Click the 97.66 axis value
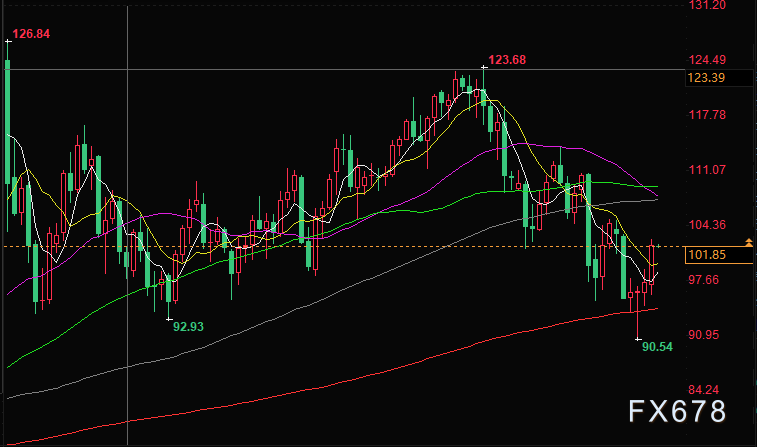The width and height of the screenshot is (757, 447). pyautogui.click(x=703, y=280)
